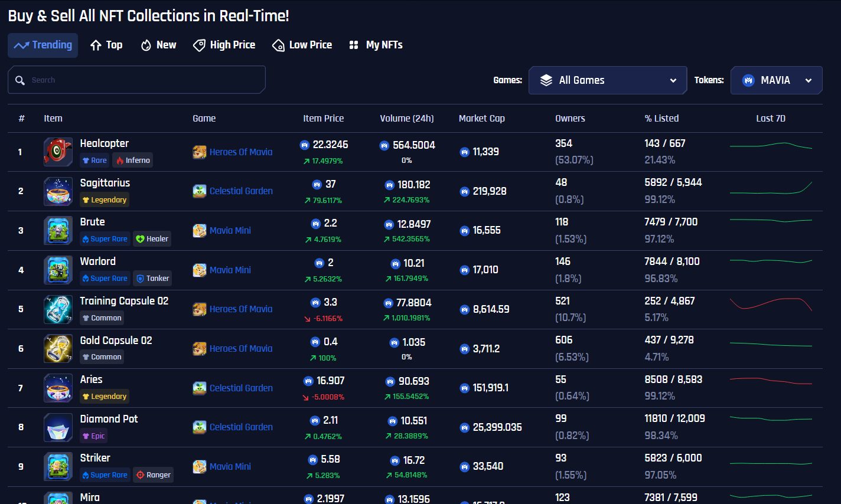Select the New tab
The image size is (841, 504).
point(158,45)
